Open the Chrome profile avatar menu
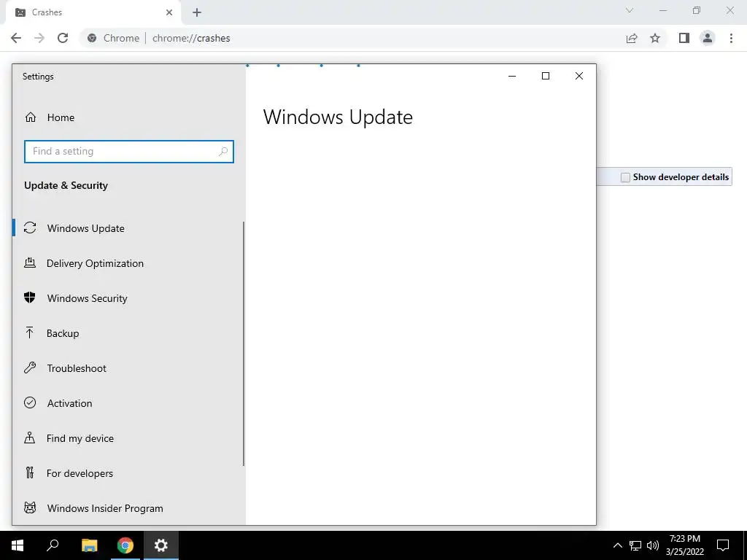This screenshot has width=747, height=560. coord(708,38)
